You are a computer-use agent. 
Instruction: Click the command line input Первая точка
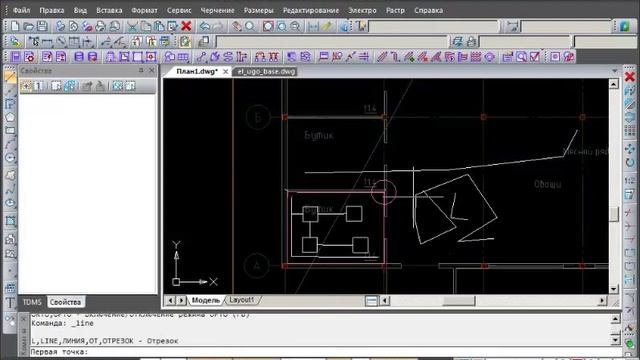tap(327, 352)
